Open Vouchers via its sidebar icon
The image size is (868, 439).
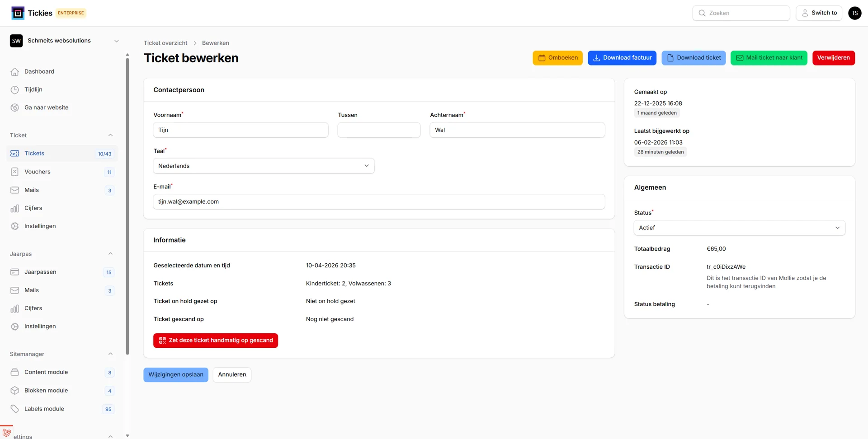pos(15,172)
